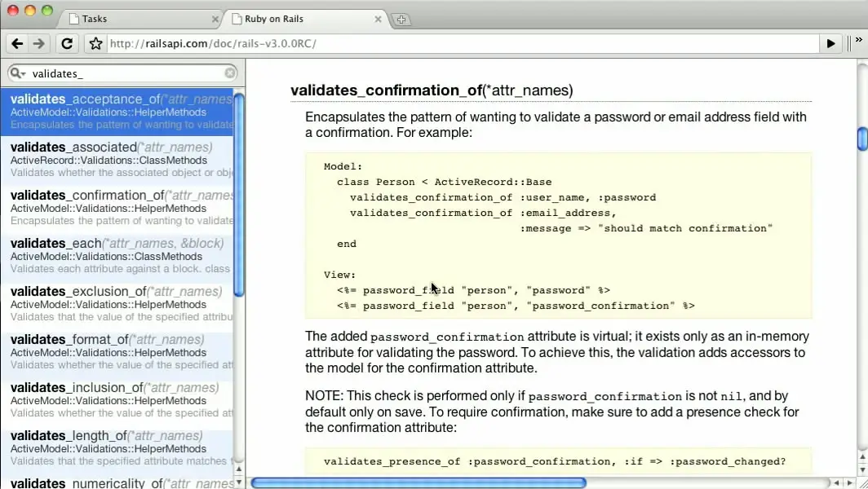Open the search options magnifier dropdown
Image resolution: width=868 pixels, height=489 pixels.
tap(18, 73)
